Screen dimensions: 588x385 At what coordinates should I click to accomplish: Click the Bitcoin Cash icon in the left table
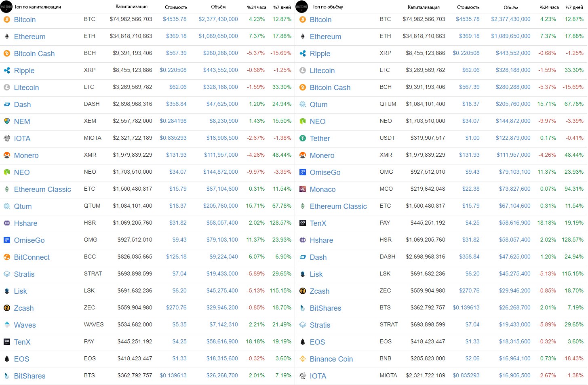tap(7, 53)
